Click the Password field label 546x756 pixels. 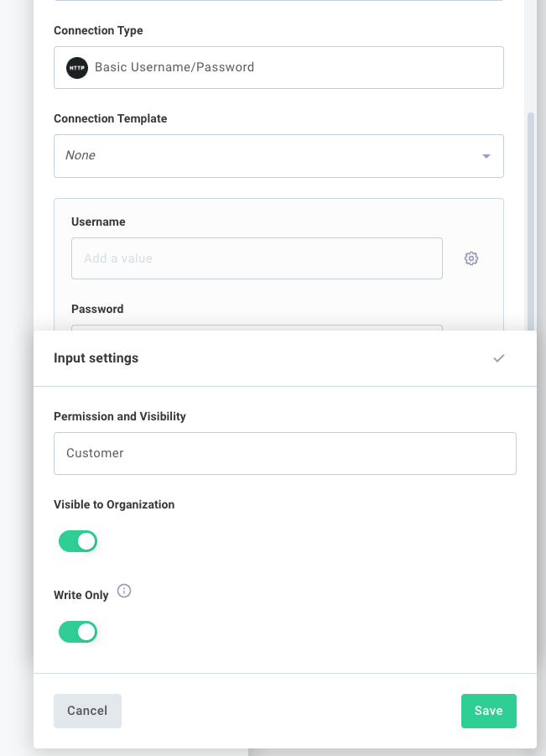(97, 309)
